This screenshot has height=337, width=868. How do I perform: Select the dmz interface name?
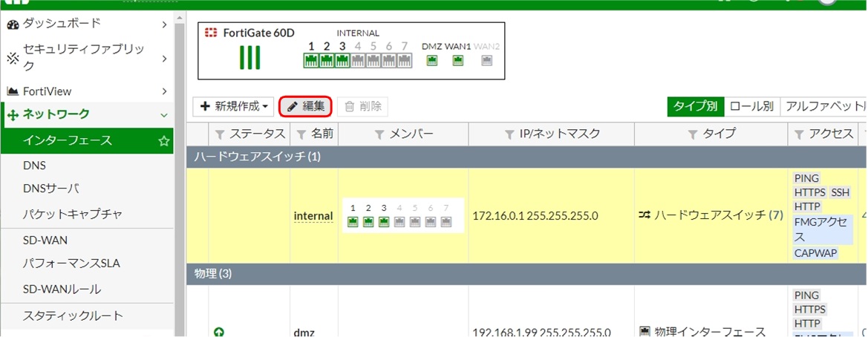coord(303,333)
